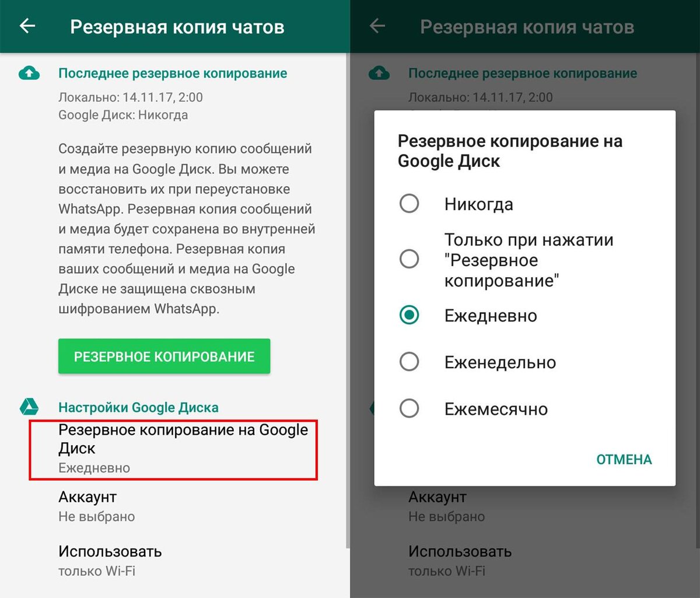Click "ОТМЕНА" to dismiss the dialog

point(624,460)
